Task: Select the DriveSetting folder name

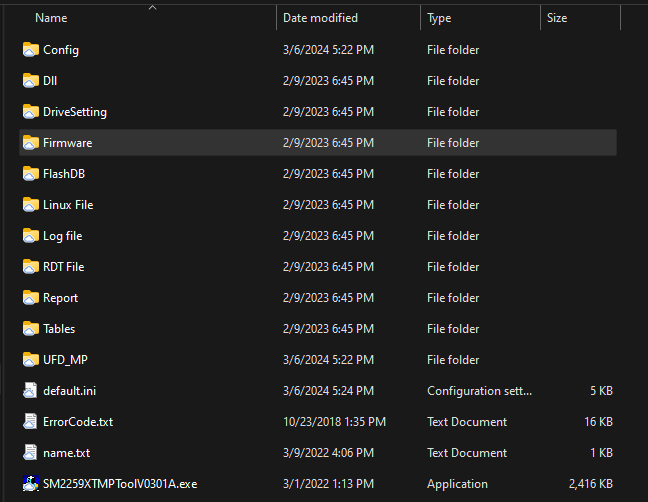Action: click(75, 112)
